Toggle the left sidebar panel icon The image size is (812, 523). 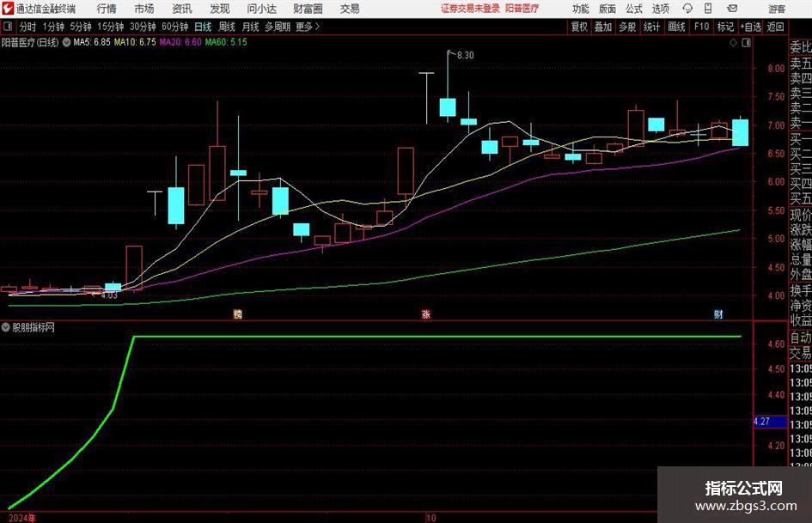point(8,27)
